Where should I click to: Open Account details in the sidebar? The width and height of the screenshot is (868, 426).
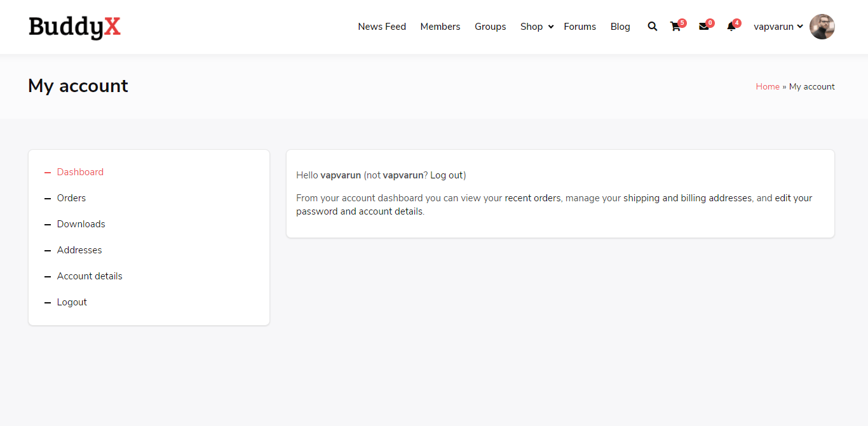click(x=90, y=276)
